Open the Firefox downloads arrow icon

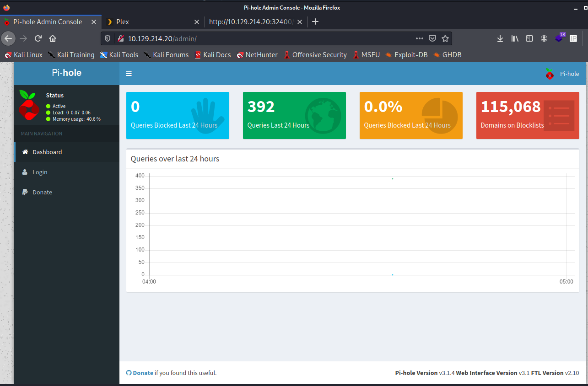point(500,38)
